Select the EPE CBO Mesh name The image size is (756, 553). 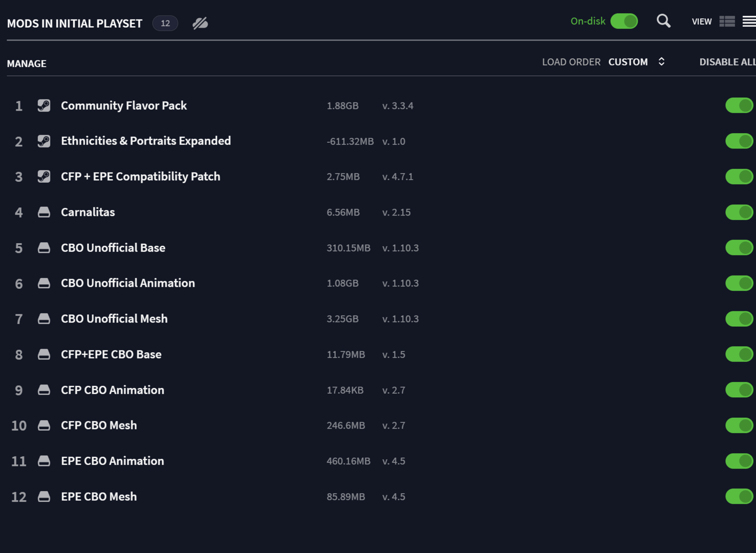click(99, 496)
